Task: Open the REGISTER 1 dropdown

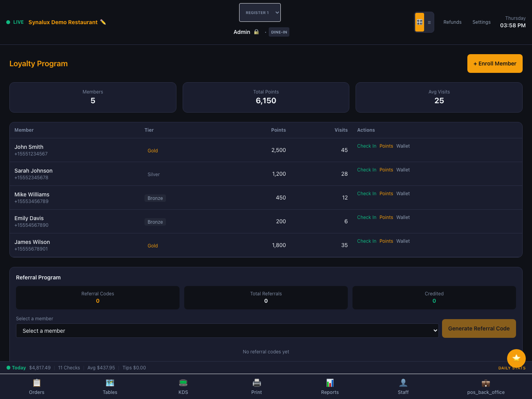Action: tap(260, 12)
